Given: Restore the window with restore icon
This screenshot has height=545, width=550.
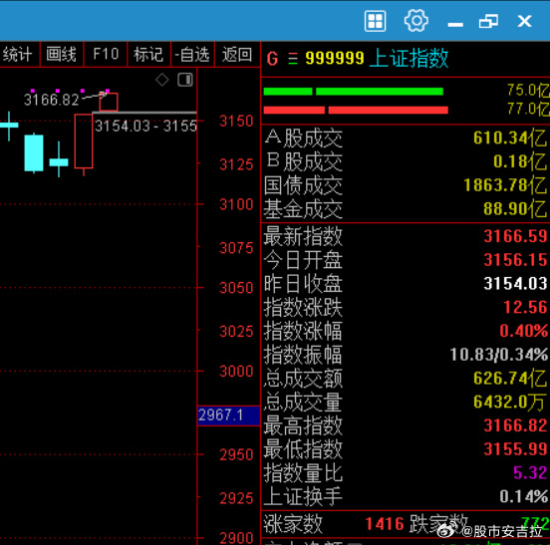Looking at the screenshot, I should (x=488, y=21).
